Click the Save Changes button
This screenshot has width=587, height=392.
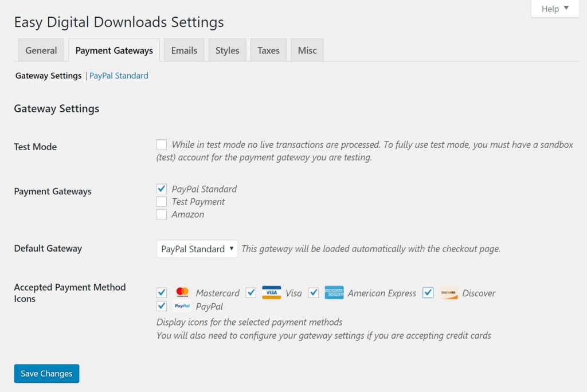46,373
